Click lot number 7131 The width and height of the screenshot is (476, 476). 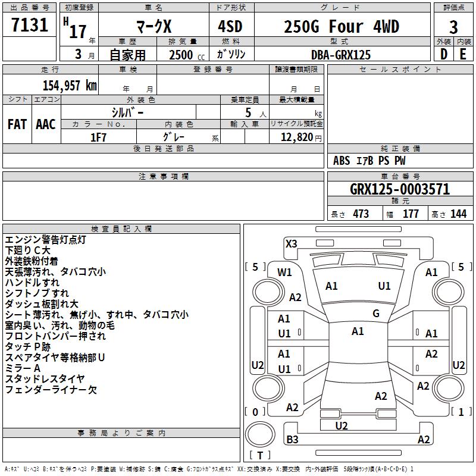click(x=30, y=24)
